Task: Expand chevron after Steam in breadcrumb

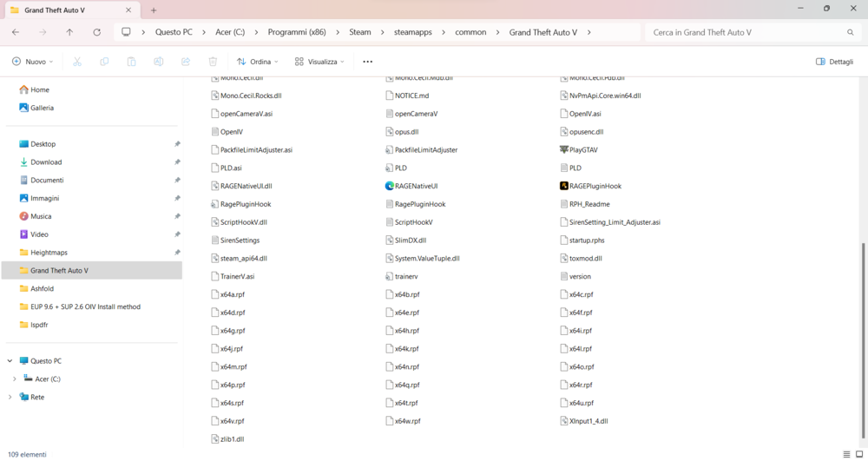Action: pyautogui.click(x=383, y=32)
